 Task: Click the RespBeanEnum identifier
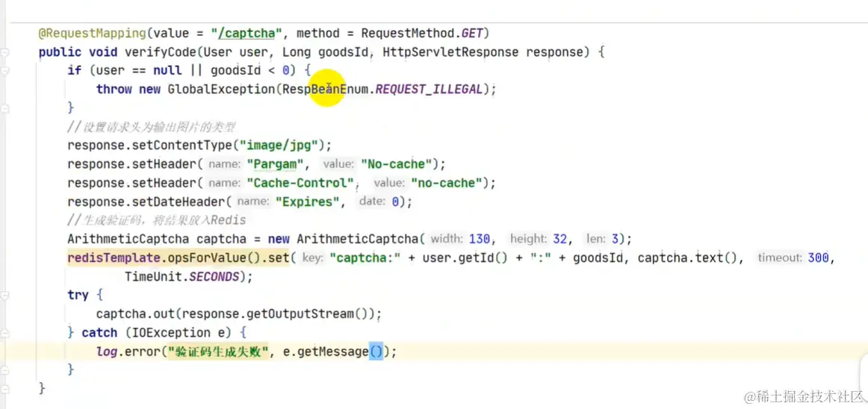(x=325, y=89)
